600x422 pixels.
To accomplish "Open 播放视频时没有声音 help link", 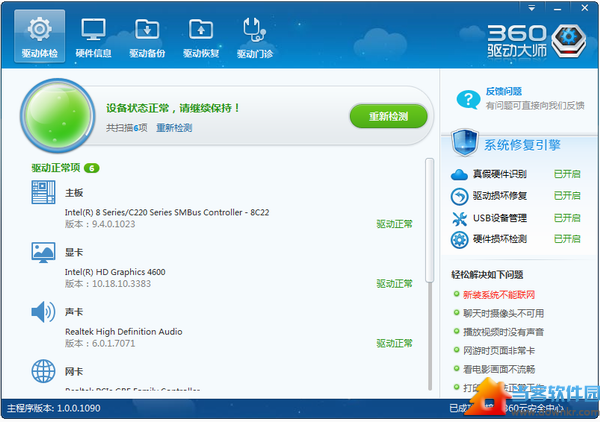I will (504, 332).
